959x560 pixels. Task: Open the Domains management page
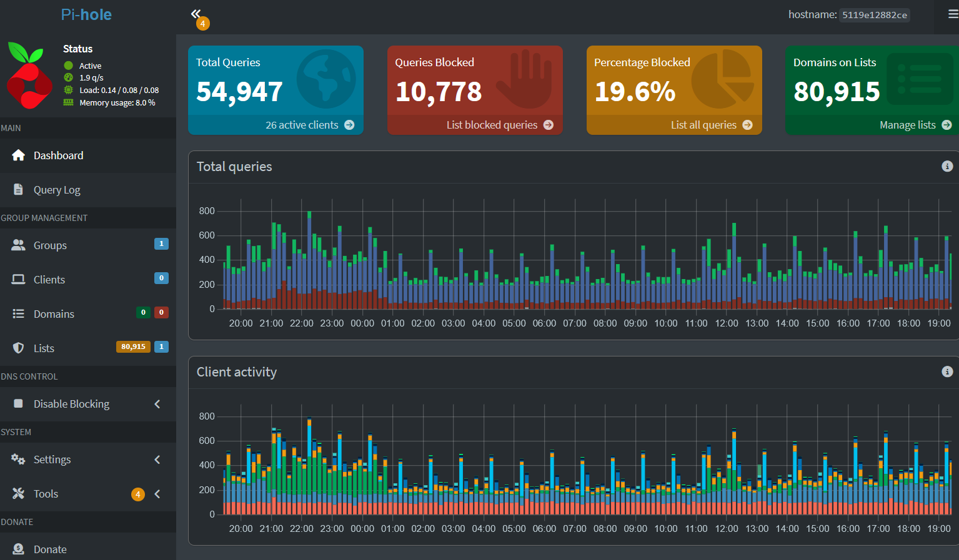[54, 314]
